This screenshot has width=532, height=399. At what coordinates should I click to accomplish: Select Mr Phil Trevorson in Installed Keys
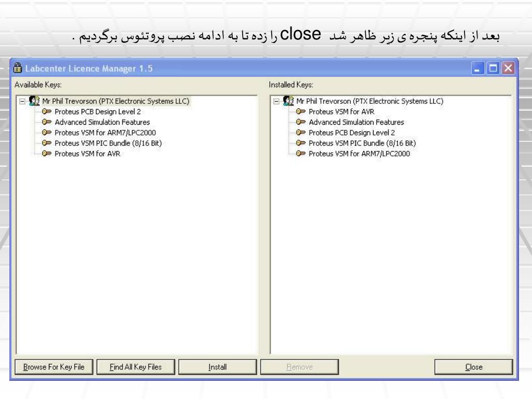coord(370,101)
